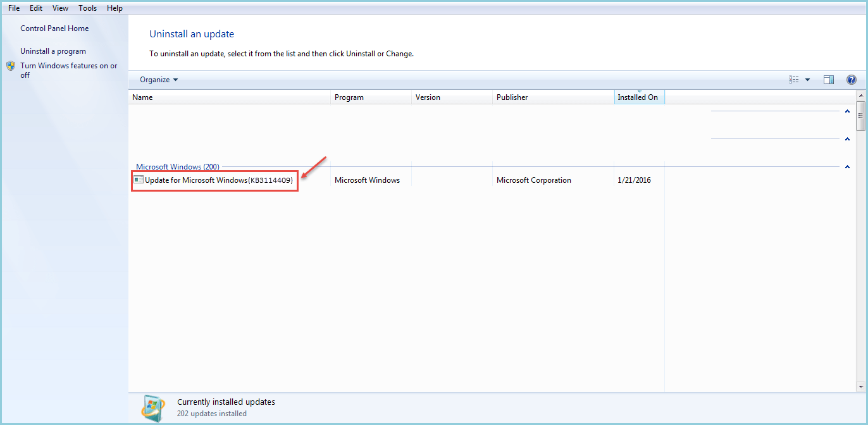Open the View menu
This screenshot has height=425, width=868.
61,8
